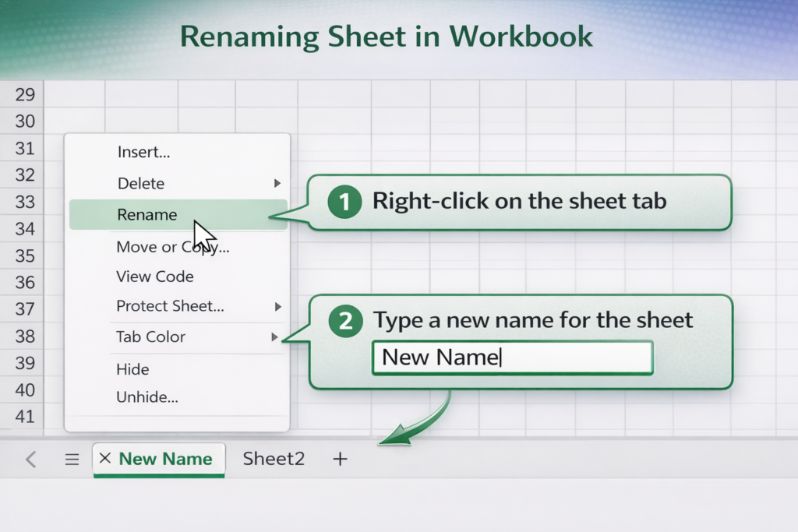Click inside the New Name text field
The image size is (798, 532).
point(512,357)
